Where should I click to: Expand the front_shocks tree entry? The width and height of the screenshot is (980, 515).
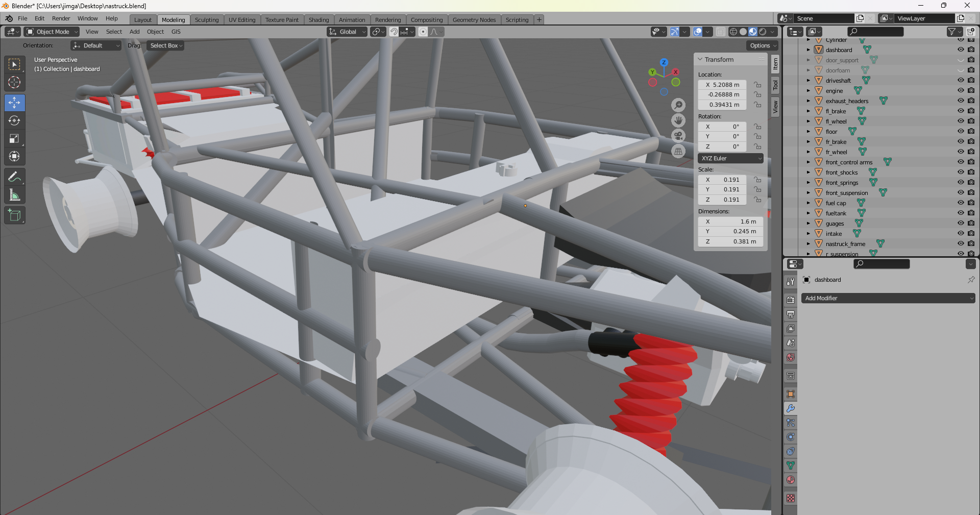pyautogui.click(x=808, y=172)
